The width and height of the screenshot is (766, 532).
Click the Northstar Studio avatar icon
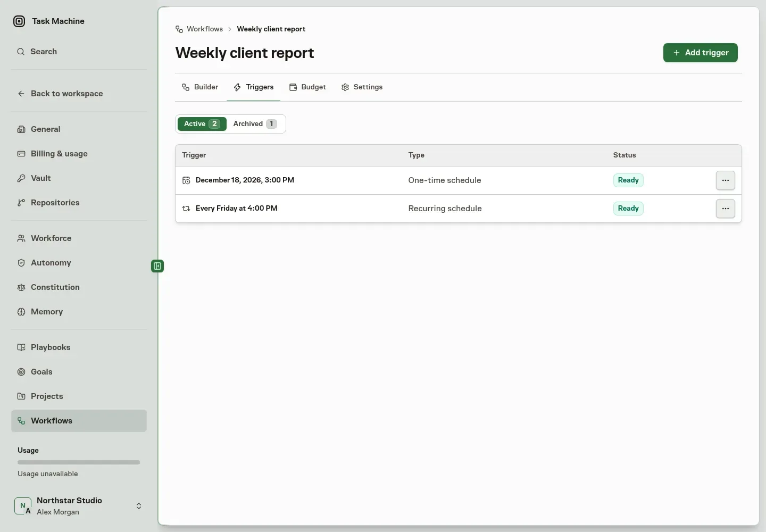[23, 506]
